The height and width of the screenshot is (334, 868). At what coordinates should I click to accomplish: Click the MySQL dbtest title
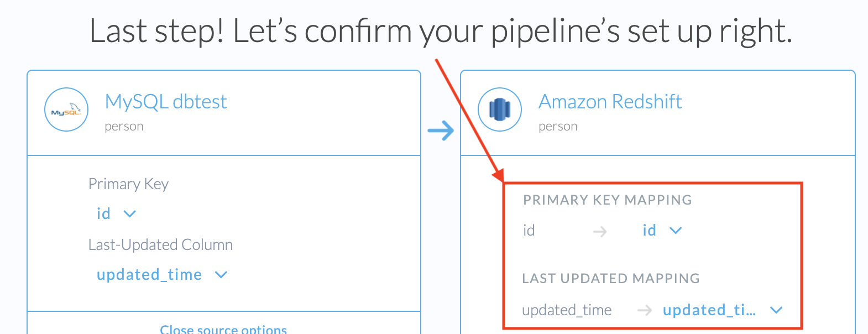point(166,102)
